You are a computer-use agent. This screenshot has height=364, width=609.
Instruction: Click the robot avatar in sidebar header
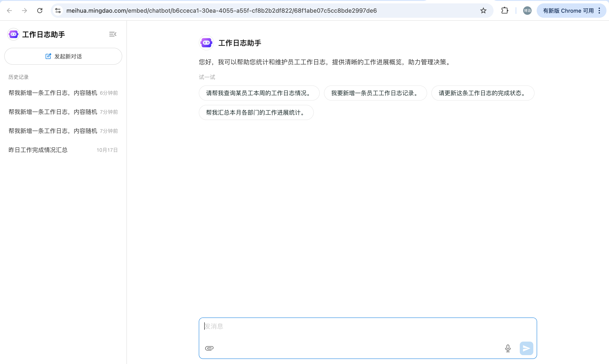[14, 34]
